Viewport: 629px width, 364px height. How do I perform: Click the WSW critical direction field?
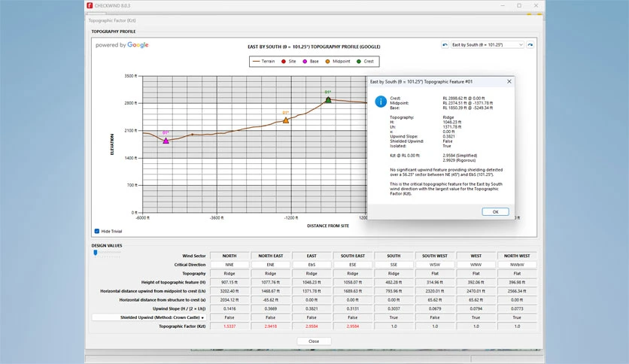point(435,265)
